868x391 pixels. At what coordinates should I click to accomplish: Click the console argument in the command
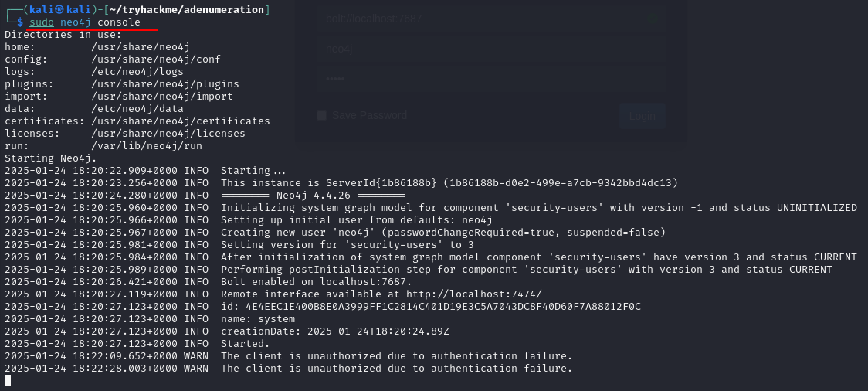[119, 22]
